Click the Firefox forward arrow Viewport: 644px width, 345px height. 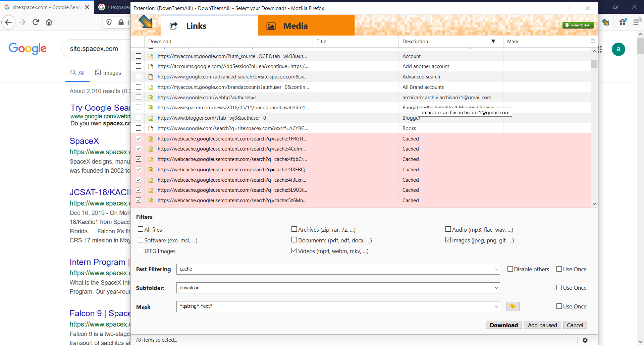coord(22,22)
